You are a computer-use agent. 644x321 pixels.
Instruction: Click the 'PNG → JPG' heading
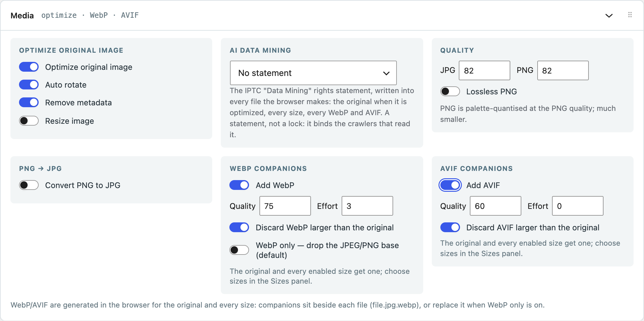(x=40, y=168)
